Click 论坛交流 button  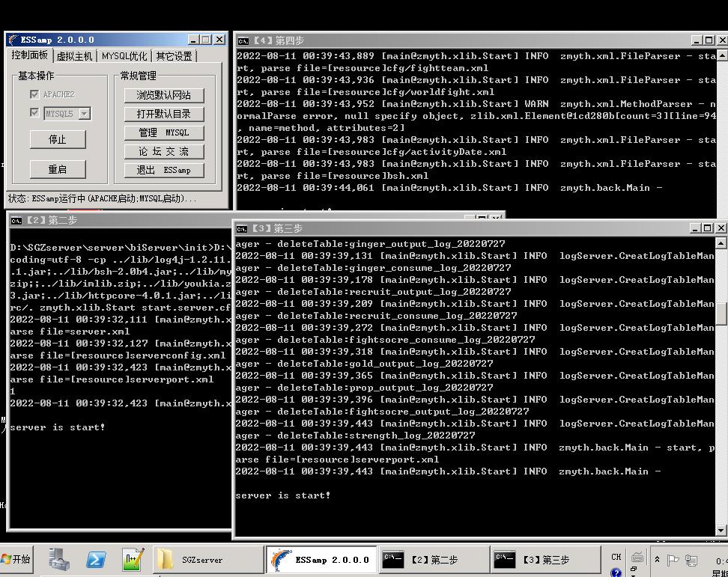(x=164, y=152)
